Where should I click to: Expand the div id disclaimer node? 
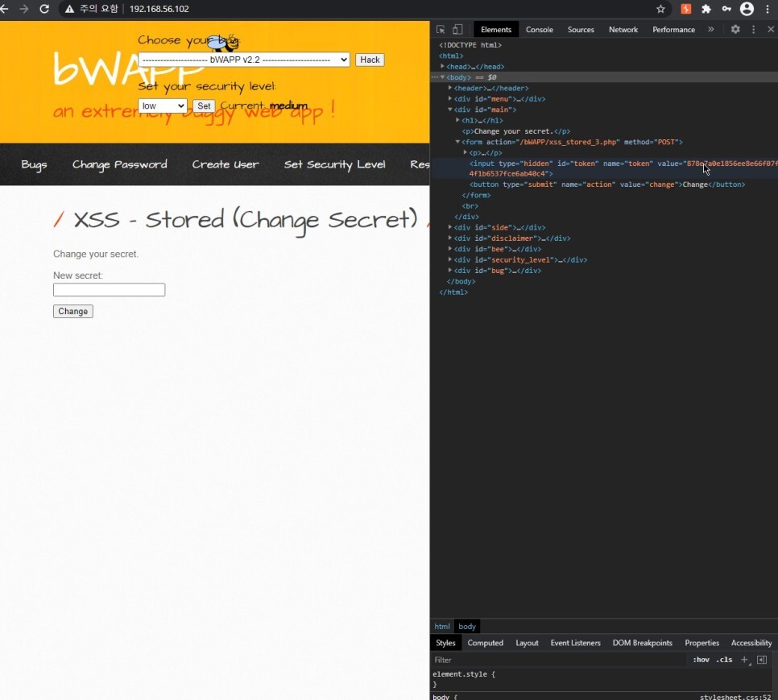tap(450, 238)
